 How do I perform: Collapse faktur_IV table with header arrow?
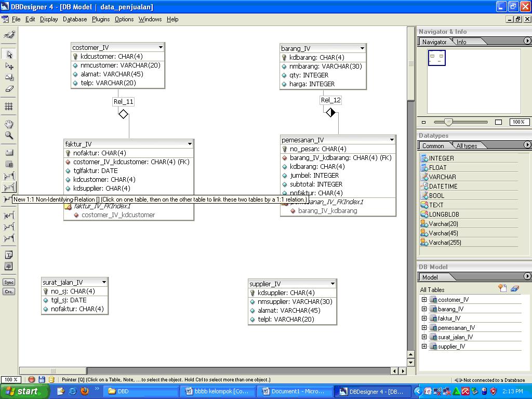[190, 144]
